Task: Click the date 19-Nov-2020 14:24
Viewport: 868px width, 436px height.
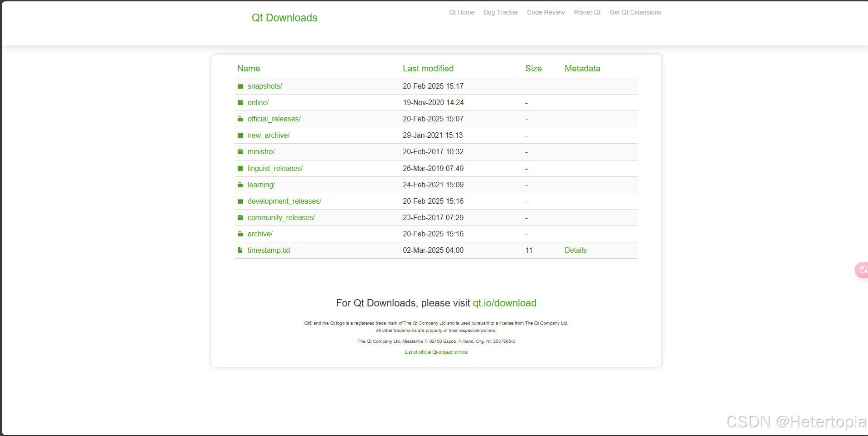Action: [x=433, y=102]
